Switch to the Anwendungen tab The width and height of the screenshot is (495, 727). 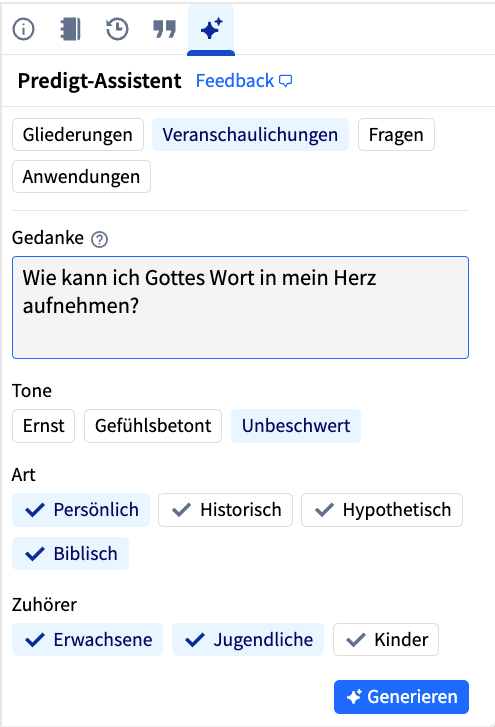coord(82,177)
